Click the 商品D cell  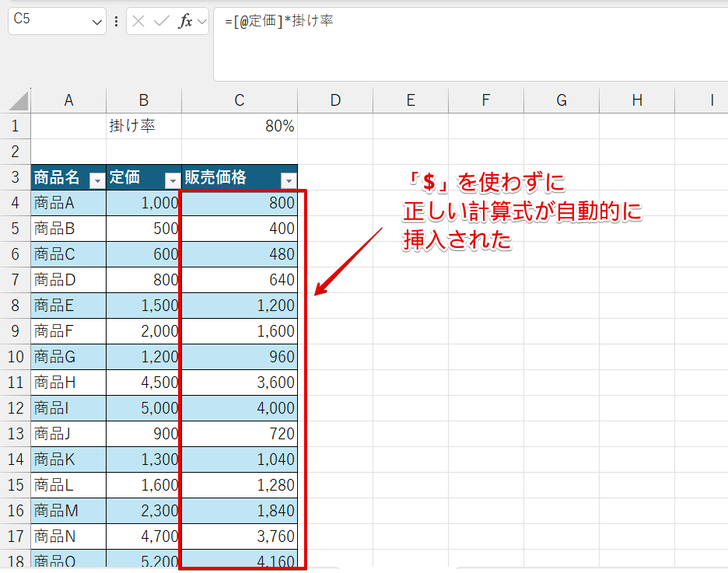pyautogui.click(x=68, y=280)
